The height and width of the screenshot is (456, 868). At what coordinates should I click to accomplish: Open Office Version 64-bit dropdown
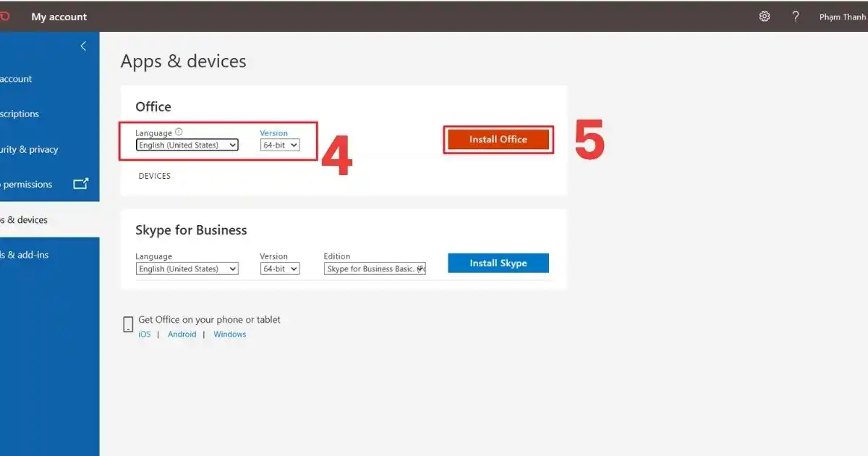pyautogui.click(x=280, y=145)
